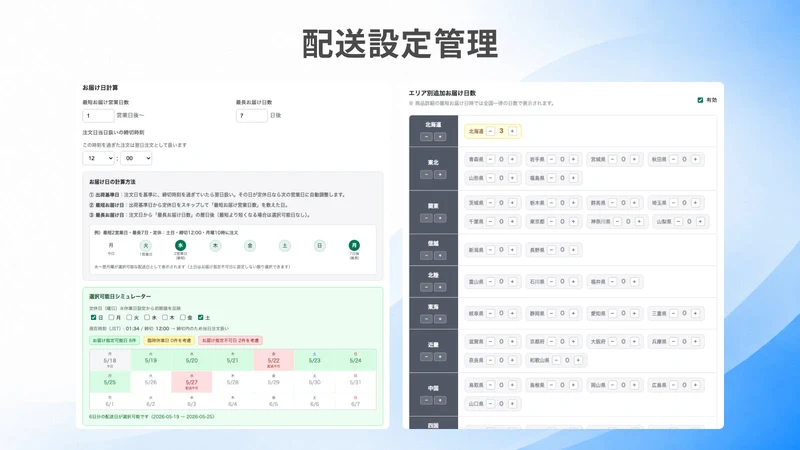Select 5/27 non-deliverable calendar cell
This screenshot has width=800, height=450.
click(191, 382)
